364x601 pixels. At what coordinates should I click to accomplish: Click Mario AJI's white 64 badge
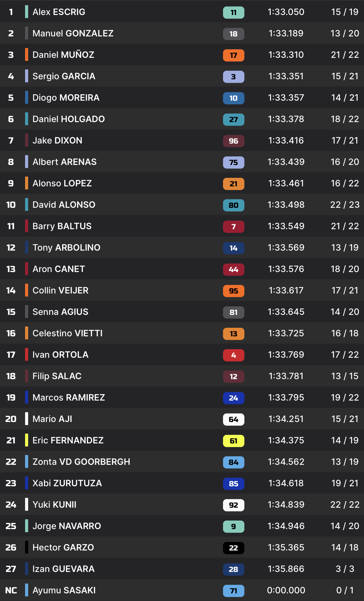(233, 420)
